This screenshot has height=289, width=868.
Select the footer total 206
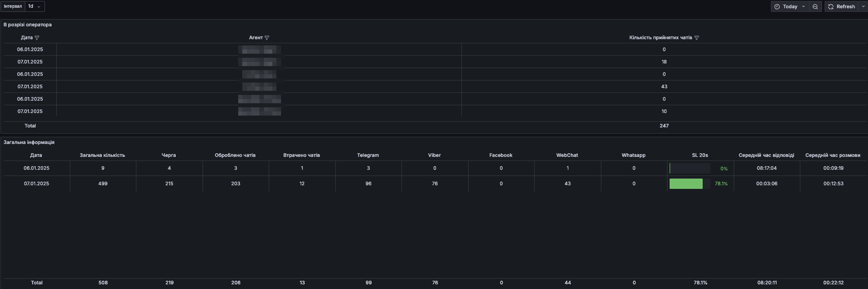[236, 283]
